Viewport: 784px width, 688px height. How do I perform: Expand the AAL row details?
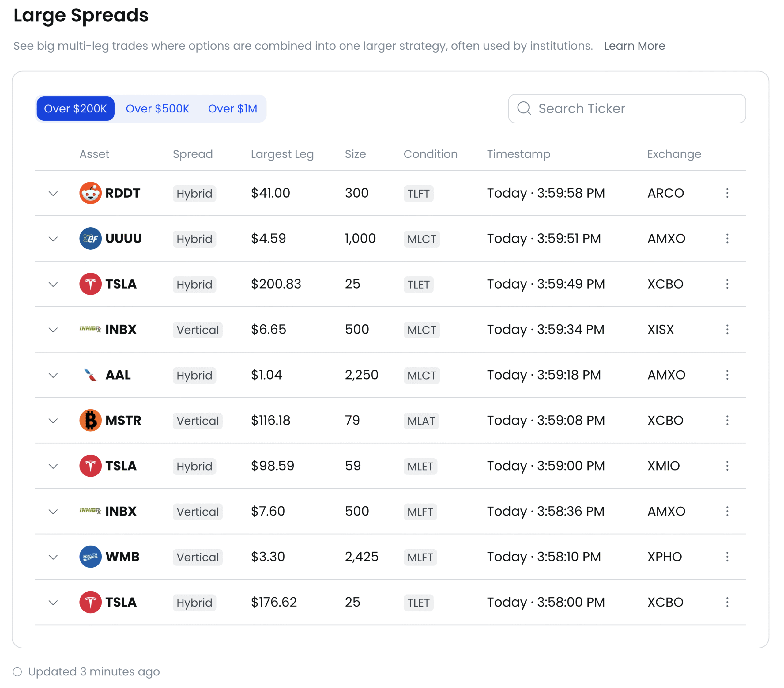pyautogui.click(x=53, y=375)
